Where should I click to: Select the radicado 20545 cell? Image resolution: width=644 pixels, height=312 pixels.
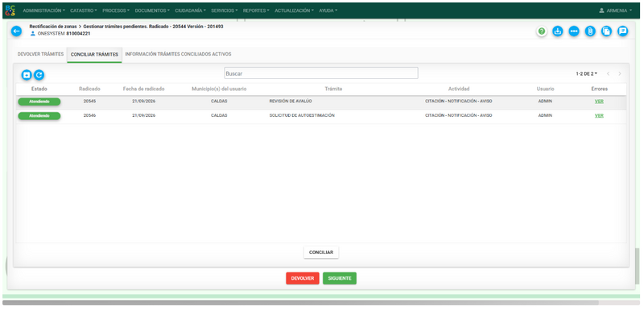(x=89, y=101)
